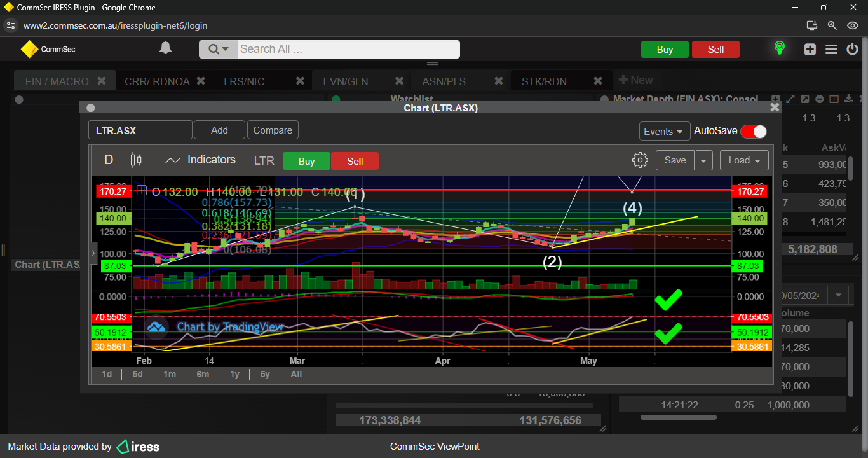This screenshot has width=868, height=458.
Task: Open the Indicators menu
Action: click(x=200, y=160)
